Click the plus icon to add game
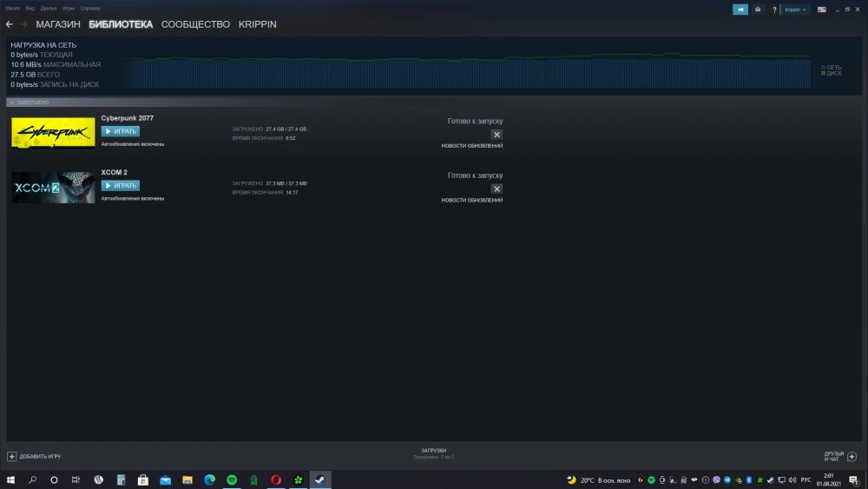868x489 pixels. click(12, 456)
